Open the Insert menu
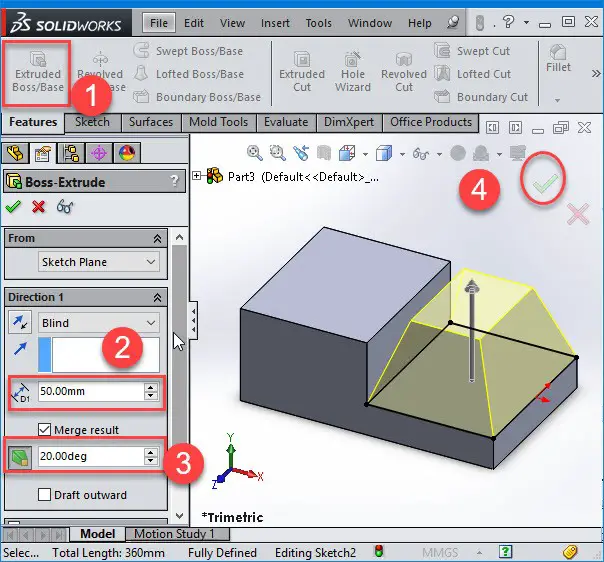 (275, 23)
